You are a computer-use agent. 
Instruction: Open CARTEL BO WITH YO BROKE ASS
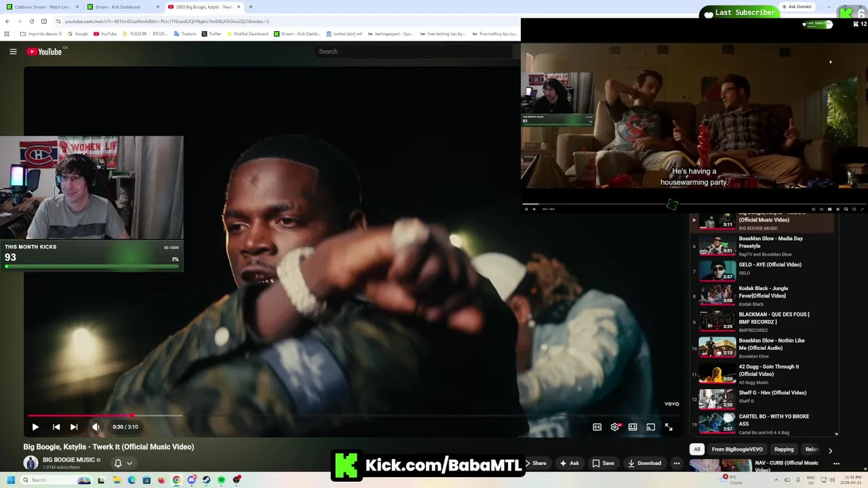coord(764,423)
